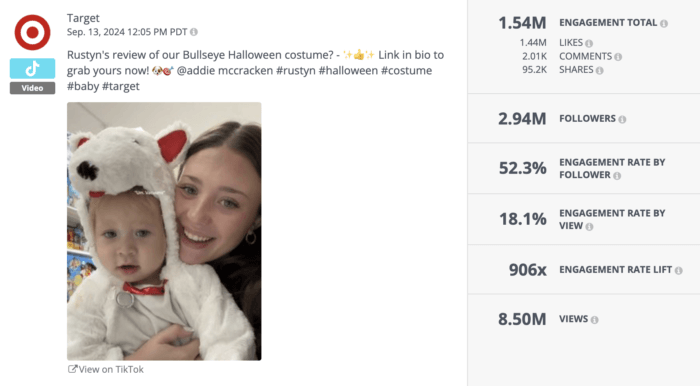Click the Target account name
This screenshot has height=386, width=700.
click(x=83, y=18)
